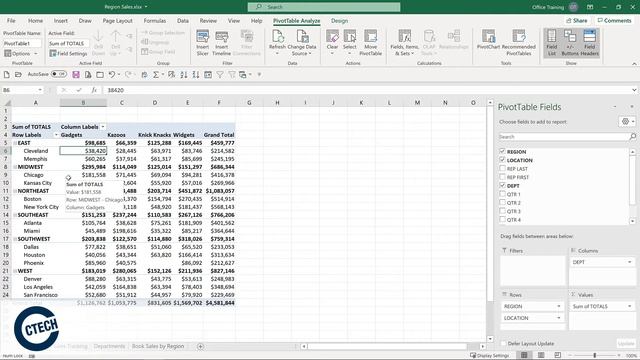
Task: Open a file from quick access toolbar
Action: tap(18, 74)
